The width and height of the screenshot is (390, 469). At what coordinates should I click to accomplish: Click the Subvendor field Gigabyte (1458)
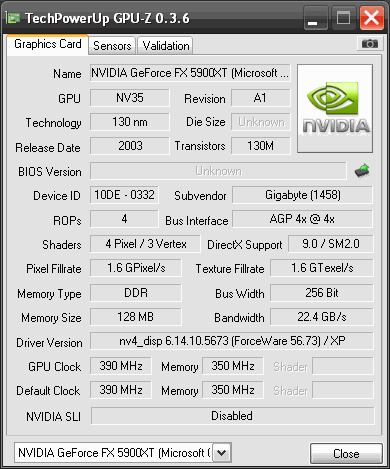point(302,195)
